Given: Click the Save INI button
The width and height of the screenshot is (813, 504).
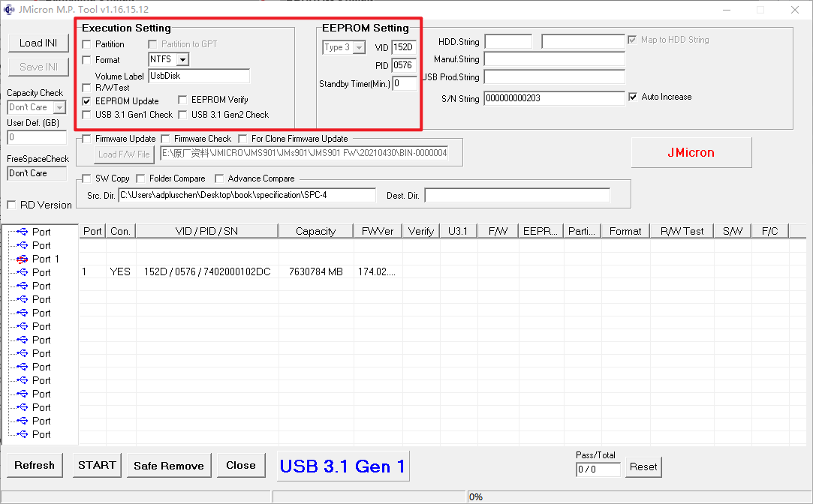Looking at the screenshot, I should pos(38,67).
